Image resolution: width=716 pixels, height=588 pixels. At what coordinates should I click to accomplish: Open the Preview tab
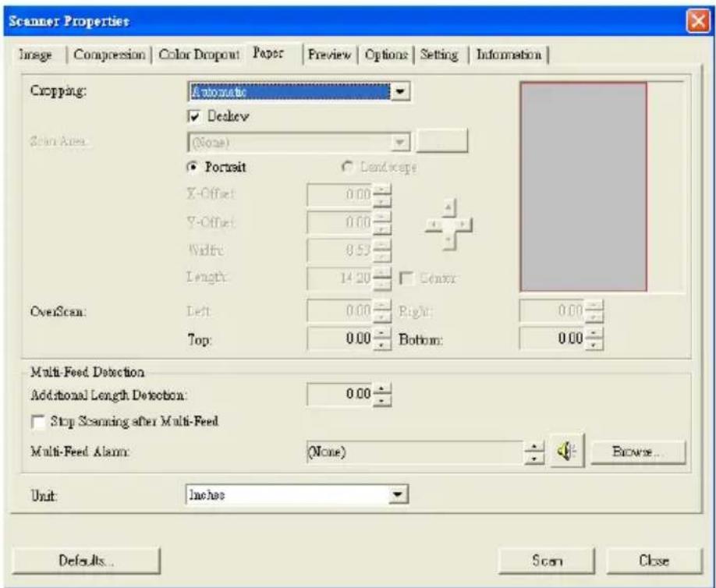pyautogui.click(x=330, y=55)
